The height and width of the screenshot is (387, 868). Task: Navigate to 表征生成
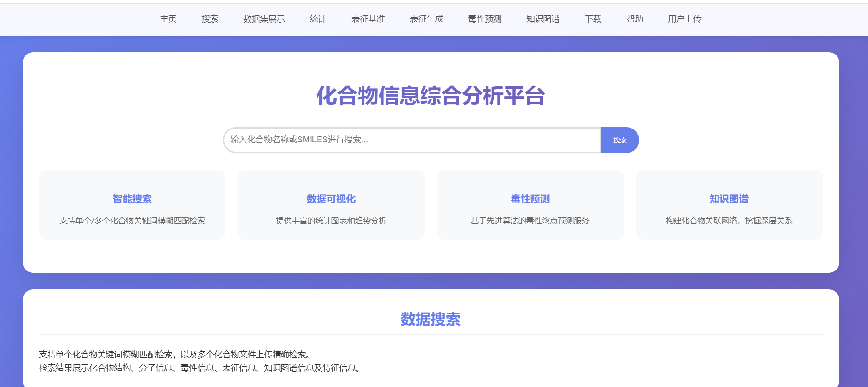pyautogui.click(x=426, y=19)
